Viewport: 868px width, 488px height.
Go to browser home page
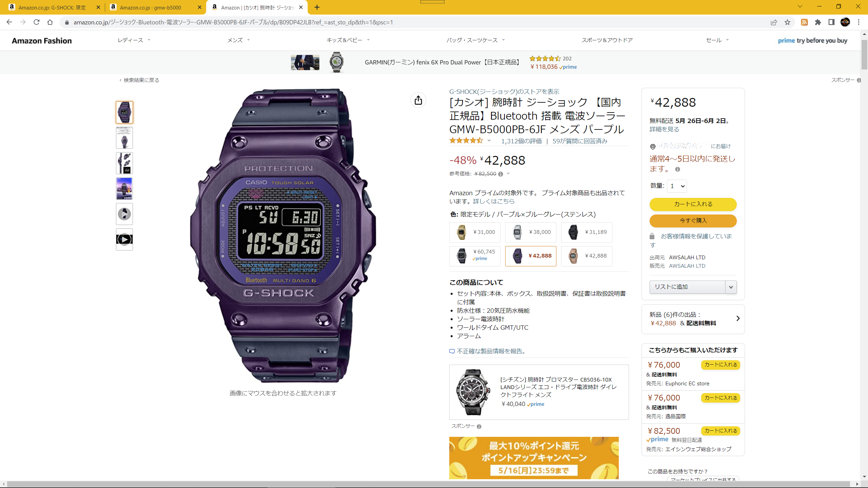[50, 22]
